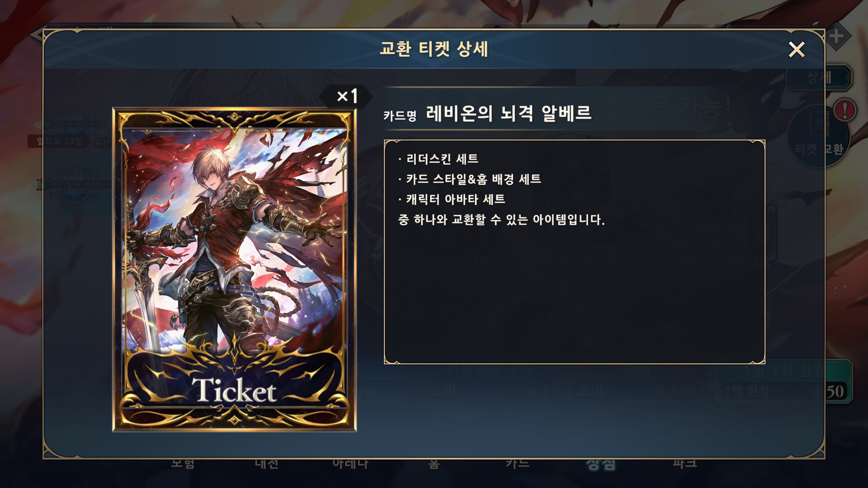Open the 팩 bottom tab
The width and height of the screenshot is (868, 488).
(x=685, y=464)
